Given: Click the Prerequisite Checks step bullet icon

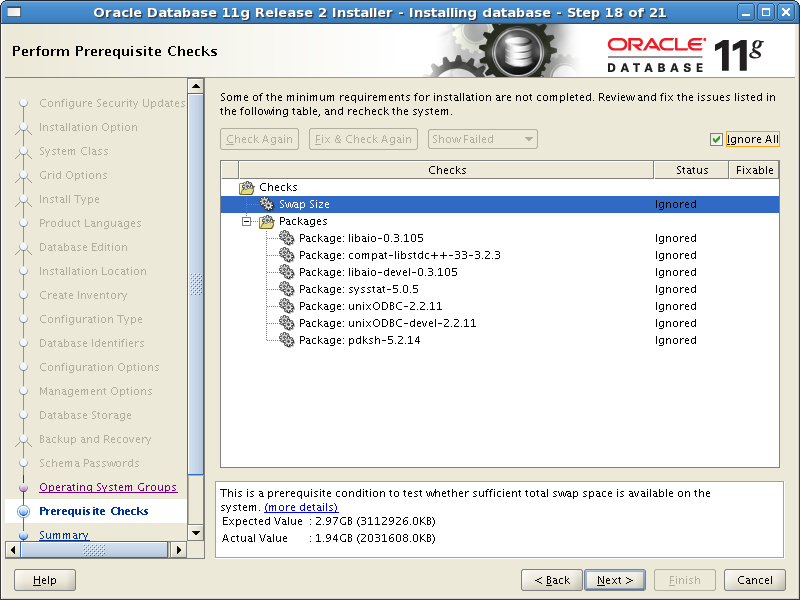Looking at the screenshot, I should click(23, 511).
